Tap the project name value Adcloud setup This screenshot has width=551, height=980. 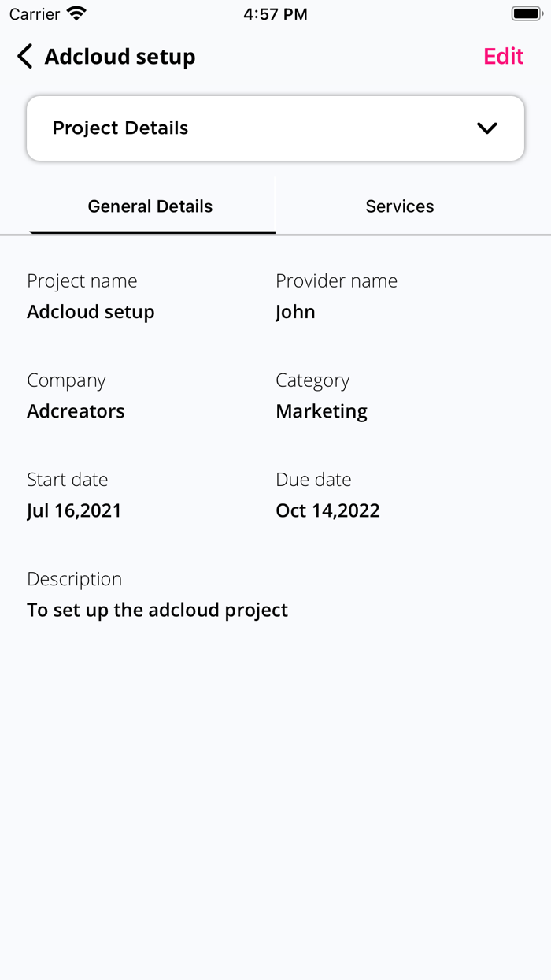pos(91,312)
